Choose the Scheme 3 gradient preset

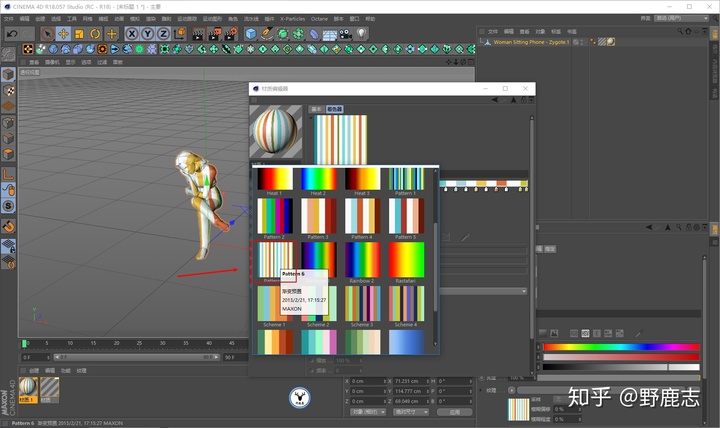point(362,306)
